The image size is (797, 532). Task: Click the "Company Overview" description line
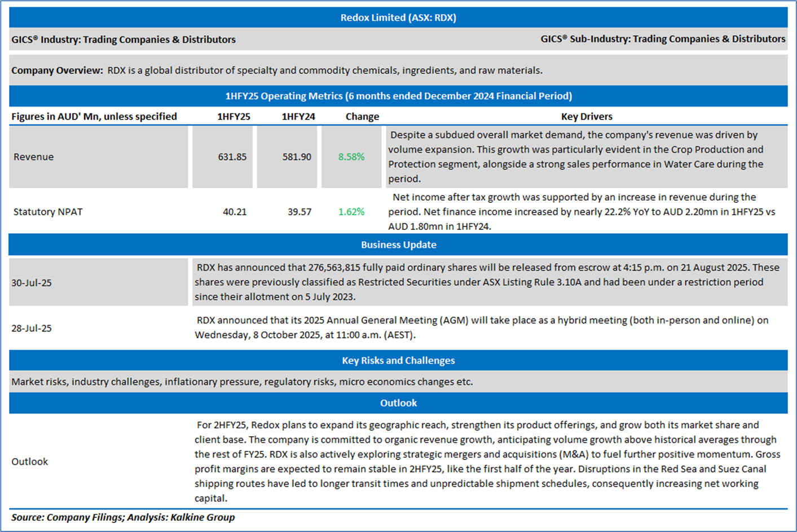[277, 70]
